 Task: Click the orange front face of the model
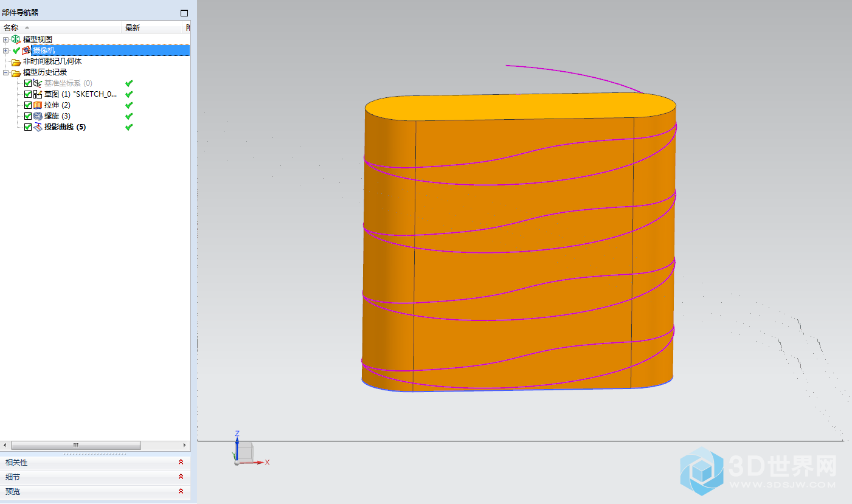(523, 255)
